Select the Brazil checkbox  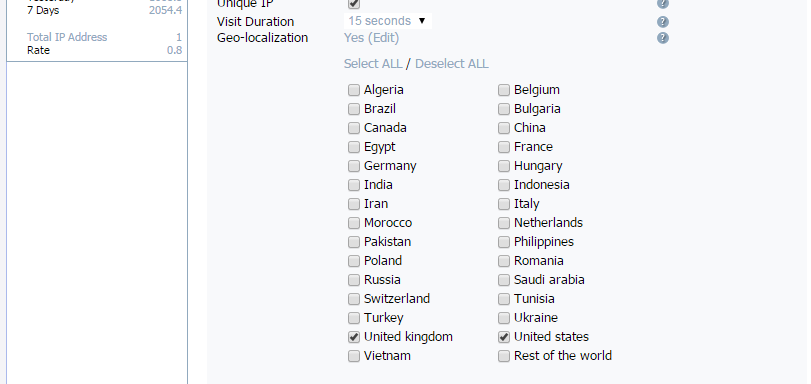(354, 109)
